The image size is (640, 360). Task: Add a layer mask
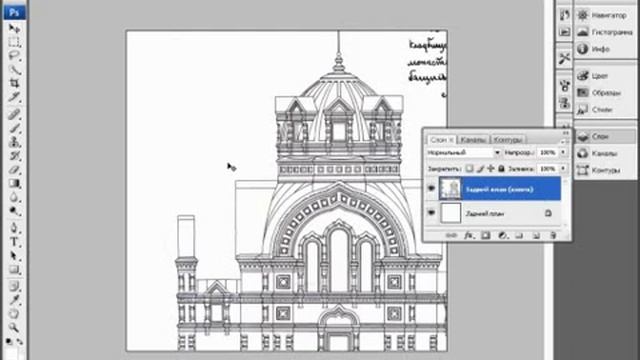point(485,236)
